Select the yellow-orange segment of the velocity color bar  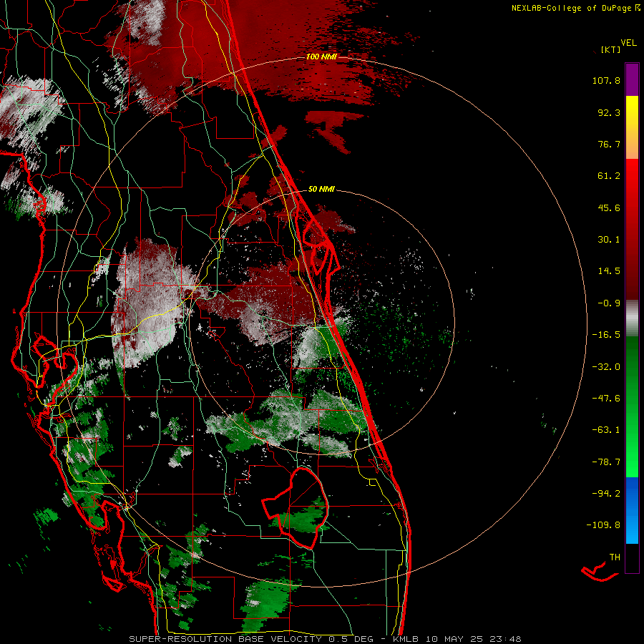tap(632, 127)
